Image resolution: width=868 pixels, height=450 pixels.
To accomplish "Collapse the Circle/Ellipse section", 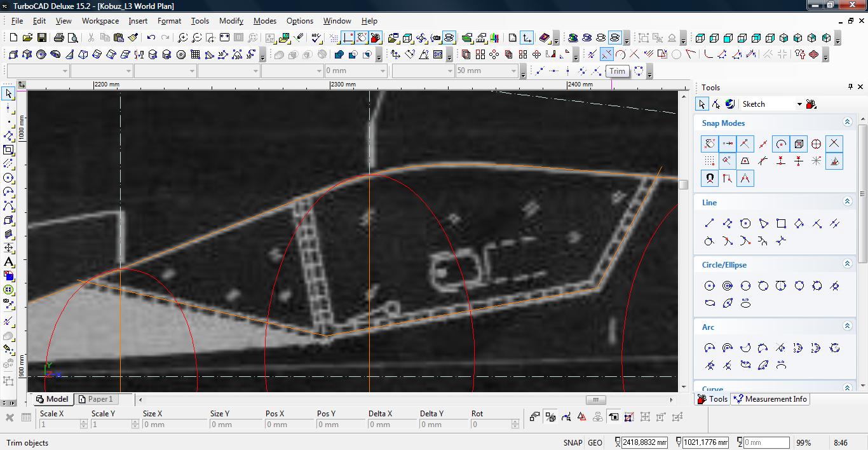I will (x=847, y=264).
